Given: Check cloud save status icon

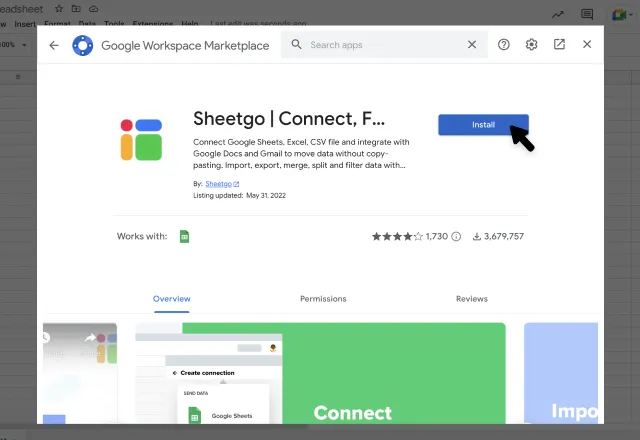Looking at the screenshot, I should point(93,9).
